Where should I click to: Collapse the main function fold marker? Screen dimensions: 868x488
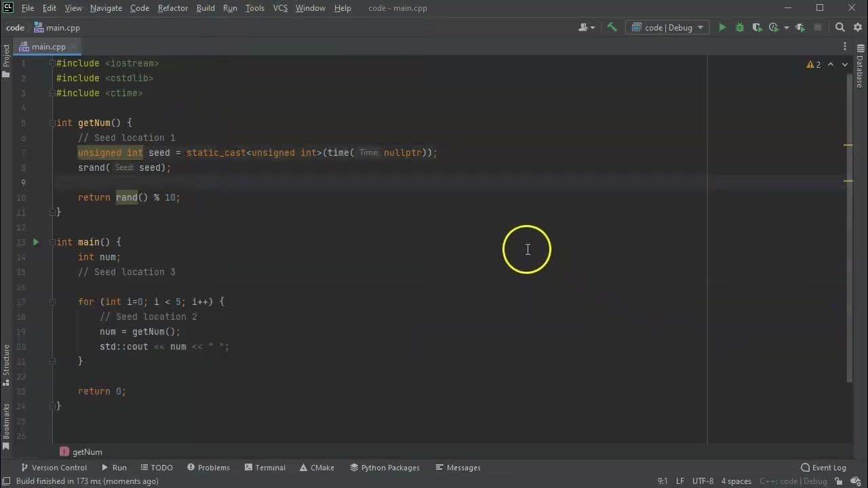pos(52,242)
